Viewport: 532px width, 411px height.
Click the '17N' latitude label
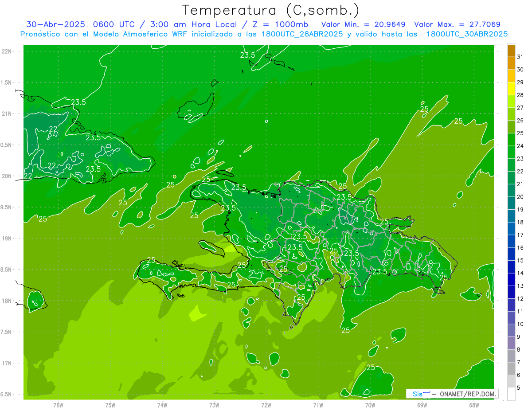coord(7,363)
